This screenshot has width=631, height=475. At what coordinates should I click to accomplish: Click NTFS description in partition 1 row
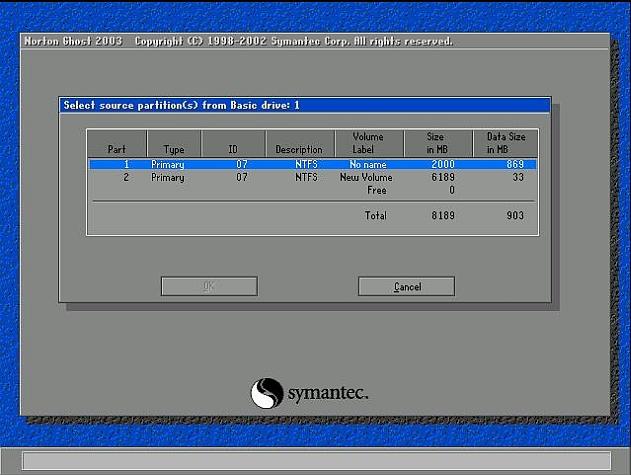point(306,164)
